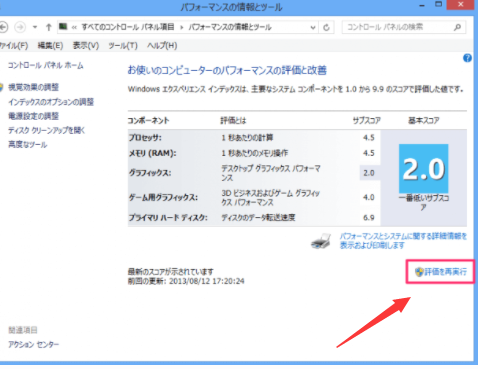Click the printer icon

[x=321, y=241]
